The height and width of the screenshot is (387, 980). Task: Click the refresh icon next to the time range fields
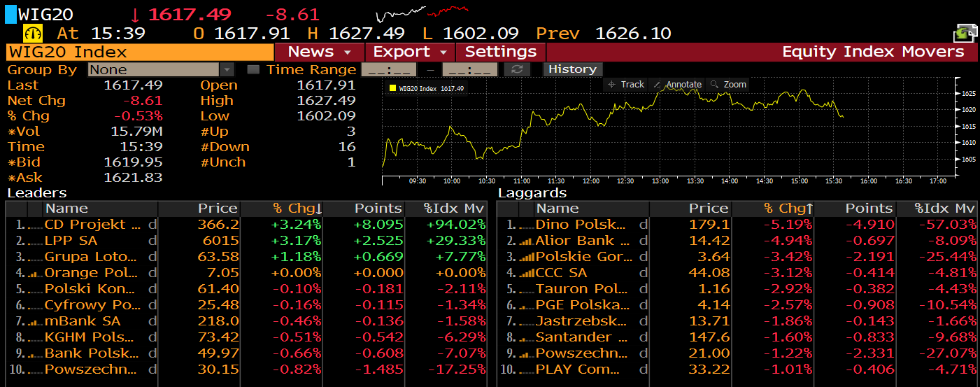[517, 69]
